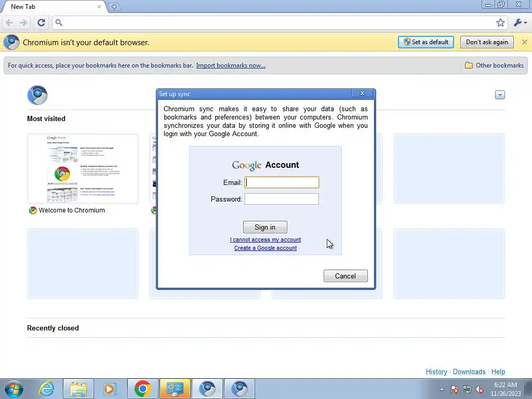Close the New Tab tab

[99, 6]
